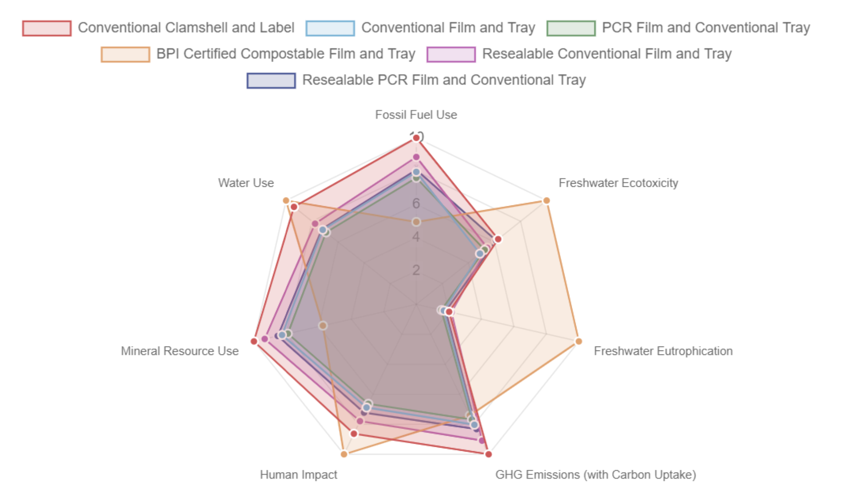Click the Freshwater Ecotoxicity axis label
The height and width of the screenshot is (504, 854).
tap(618, 183)
